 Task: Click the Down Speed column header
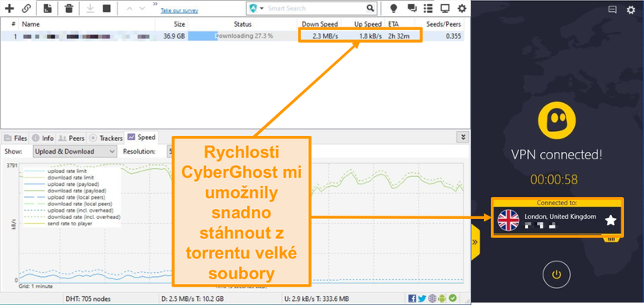click(x=320, y=24)
